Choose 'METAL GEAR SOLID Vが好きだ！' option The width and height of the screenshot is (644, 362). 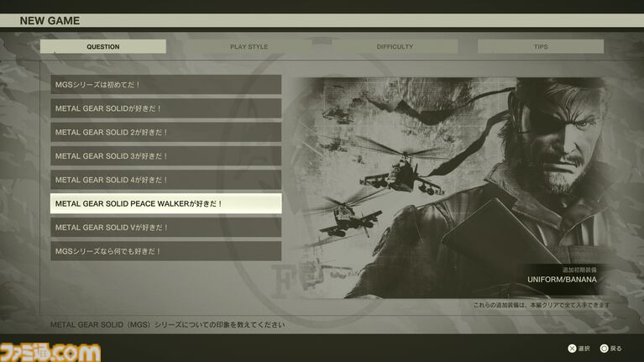pyautogui.click(x=166, y=228)
